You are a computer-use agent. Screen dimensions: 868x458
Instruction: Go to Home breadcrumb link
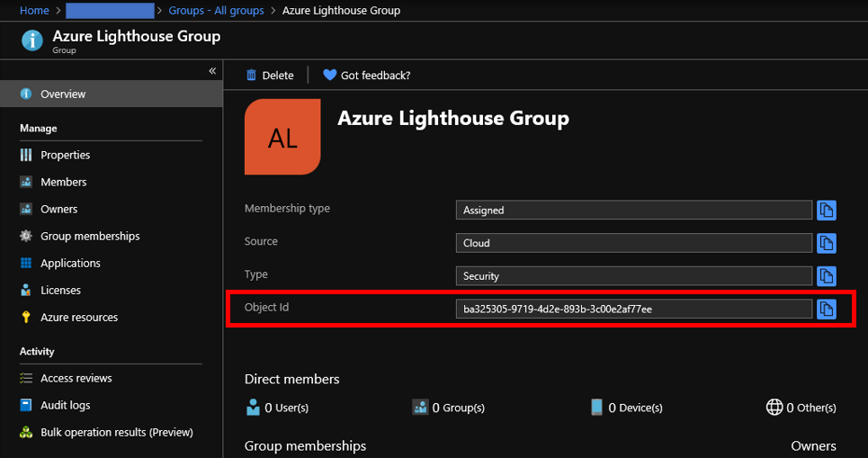point(34,11)
